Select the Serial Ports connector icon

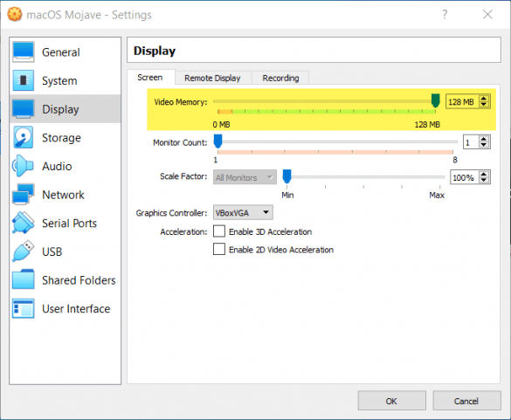(x=23, y=223)
